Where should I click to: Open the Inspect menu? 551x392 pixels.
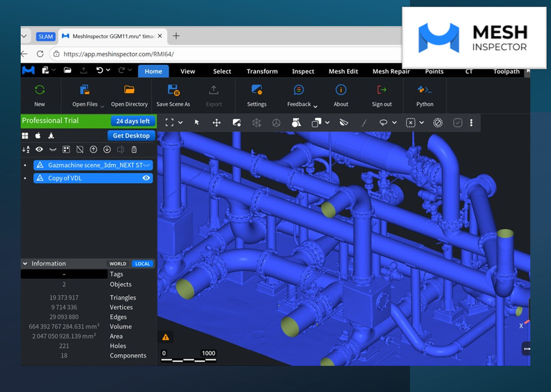coord(303,71)
